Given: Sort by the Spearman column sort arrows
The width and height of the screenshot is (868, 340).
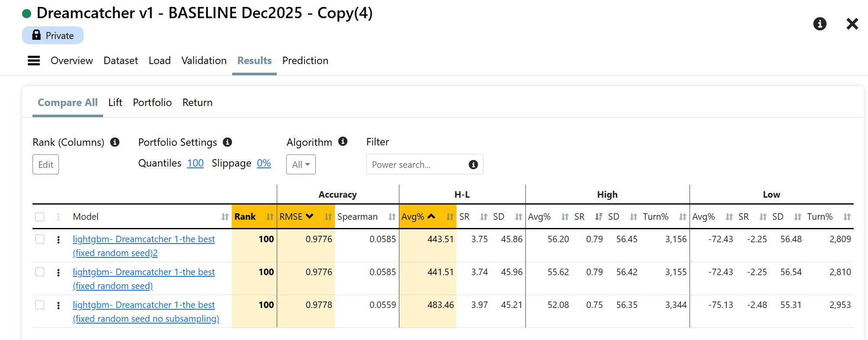Looking at the screenshot, I should click(392, 217).
